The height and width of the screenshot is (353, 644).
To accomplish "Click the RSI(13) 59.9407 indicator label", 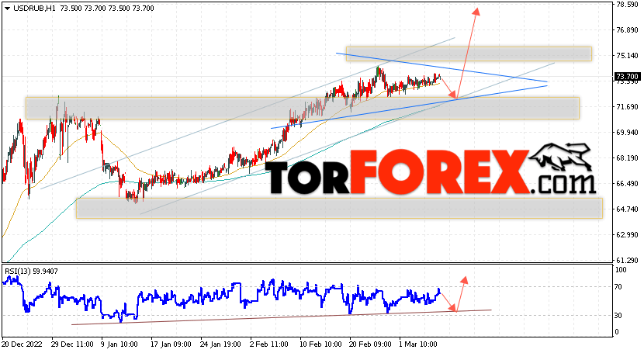I will pyautogui.click(x=31, y=272).
